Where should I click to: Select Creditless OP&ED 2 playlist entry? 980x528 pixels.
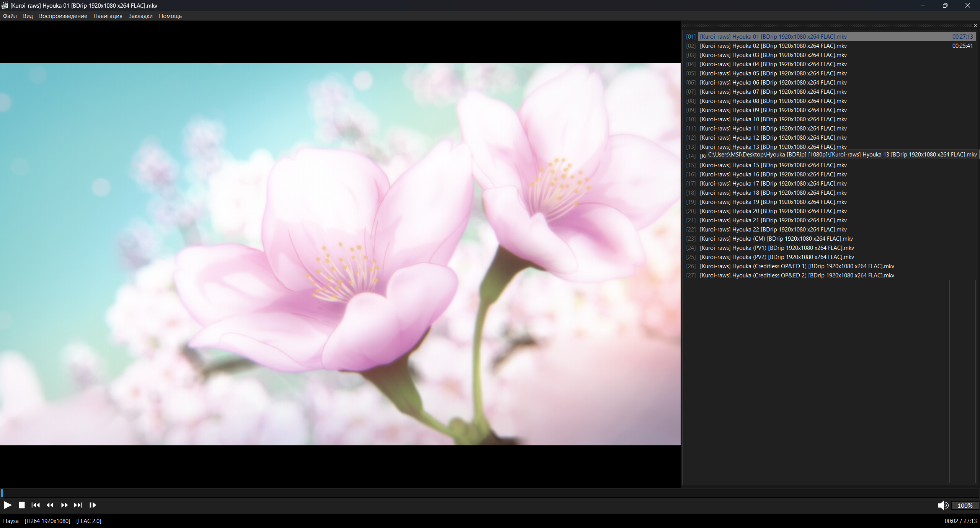click(x=797, y=275)
